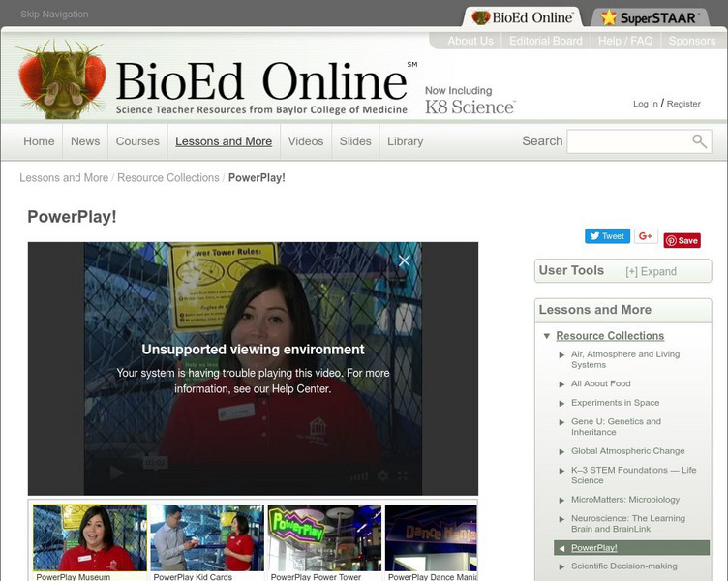
Task: Collapse the PowerPlay! sidebar arrow
Action: coord(561,548)
